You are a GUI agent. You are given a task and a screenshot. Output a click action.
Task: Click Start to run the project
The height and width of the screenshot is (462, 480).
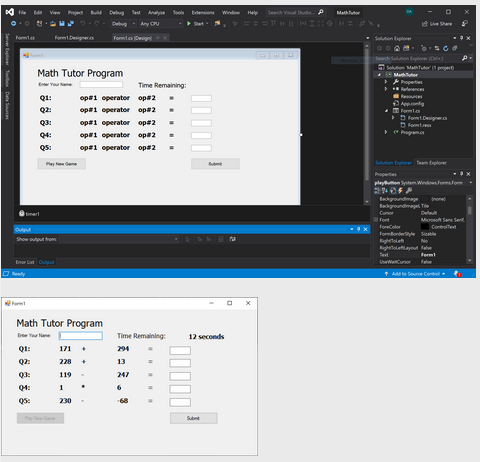[x=197, y=24]
